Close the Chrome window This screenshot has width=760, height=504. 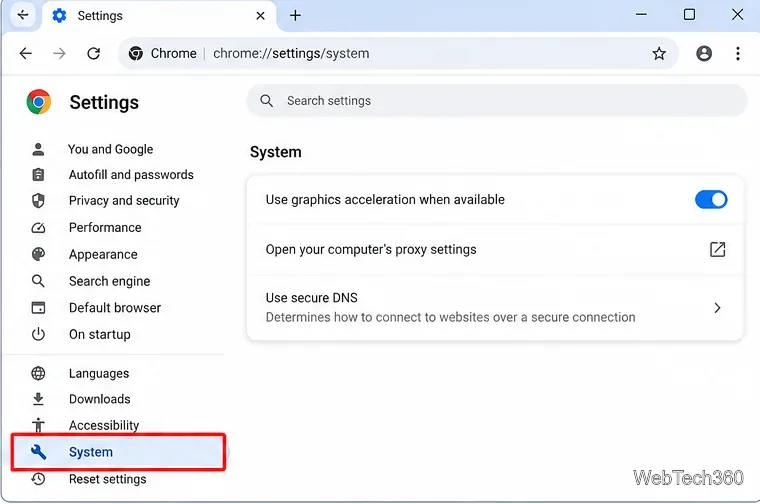coord(737,15)
